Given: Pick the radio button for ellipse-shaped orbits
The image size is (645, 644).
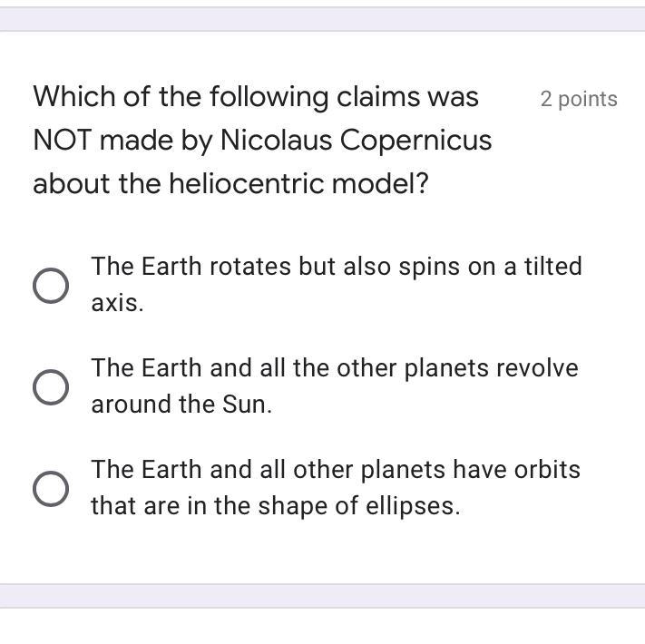Looking at the screenshot, I should tap(51, 489).
